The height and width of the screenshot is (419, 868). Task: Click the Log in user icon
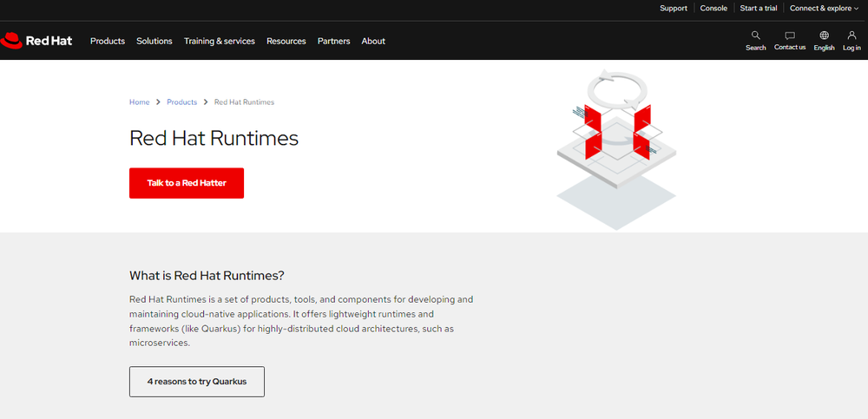[x=852, y=41]
